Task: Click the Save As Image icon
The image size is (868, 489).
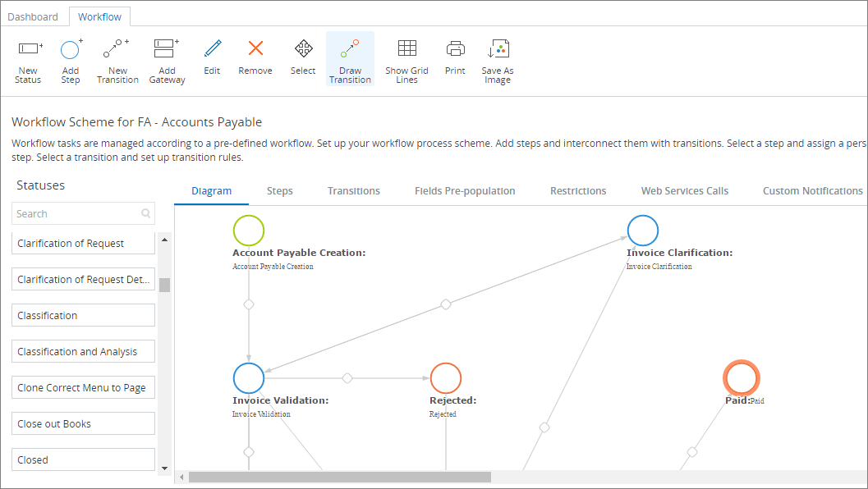Action: pos(497,57)
